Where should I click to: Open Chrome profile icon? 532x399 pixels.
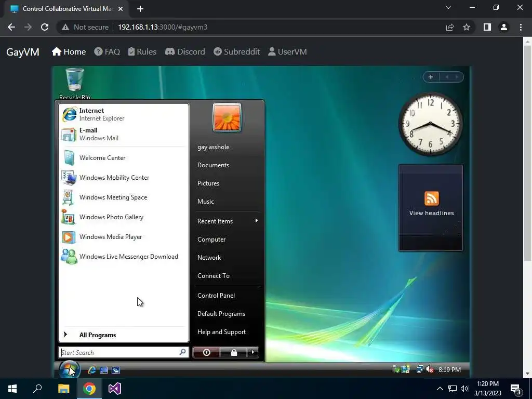pos(504,27)
